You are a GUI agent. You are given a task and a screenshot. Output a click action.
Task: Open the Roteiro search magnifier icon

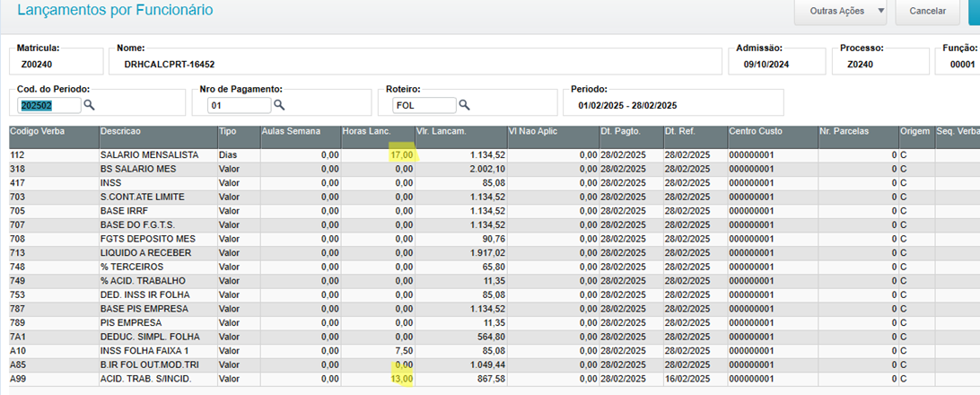464,105
